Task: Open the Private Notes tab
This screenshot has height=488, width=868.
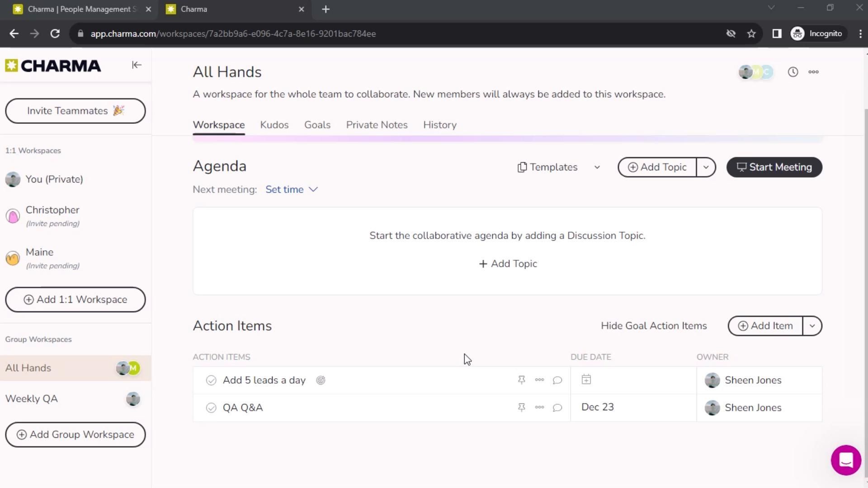Action: click(x=377, y=125)
